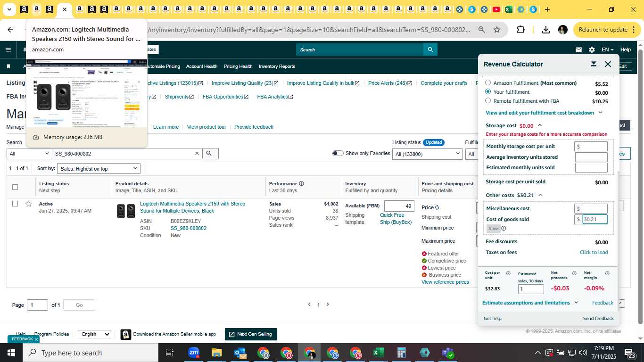Screen dimensions: 644x362
Task: Click the info icon next to Save
Action: pos(504,229)
